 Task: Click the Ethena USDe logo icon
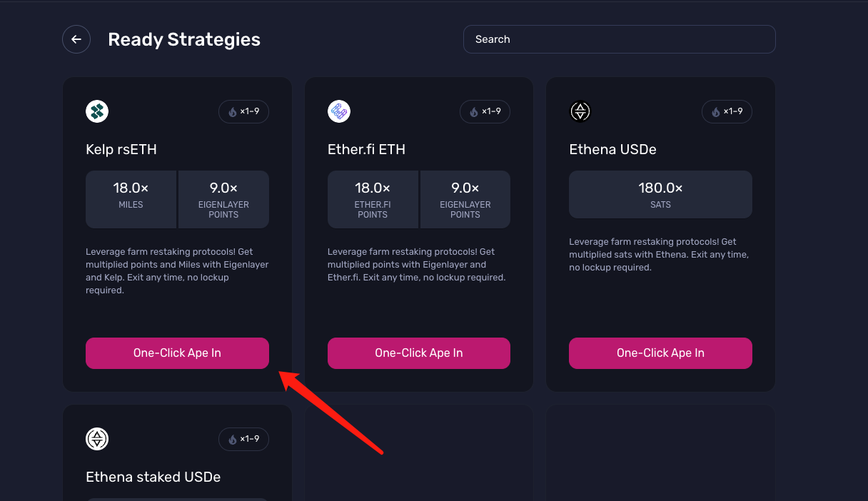[x=580, y=111]
